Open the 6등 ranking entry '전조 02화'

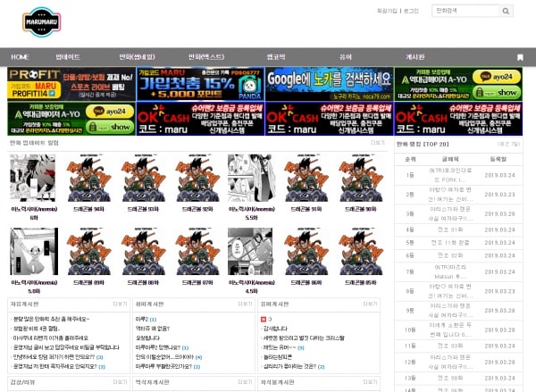(x=450, y=255)
